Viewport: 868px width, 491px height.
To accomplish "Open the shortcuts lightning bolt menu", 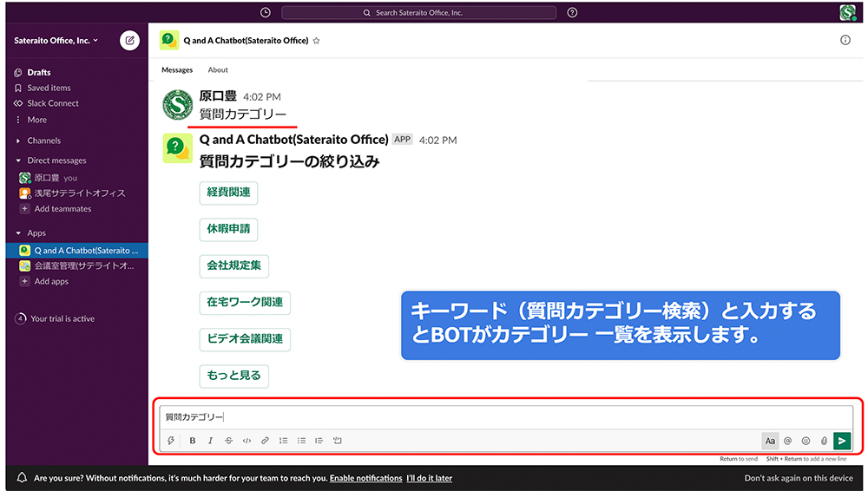I will pyautogui.click(x=171, y=441).
